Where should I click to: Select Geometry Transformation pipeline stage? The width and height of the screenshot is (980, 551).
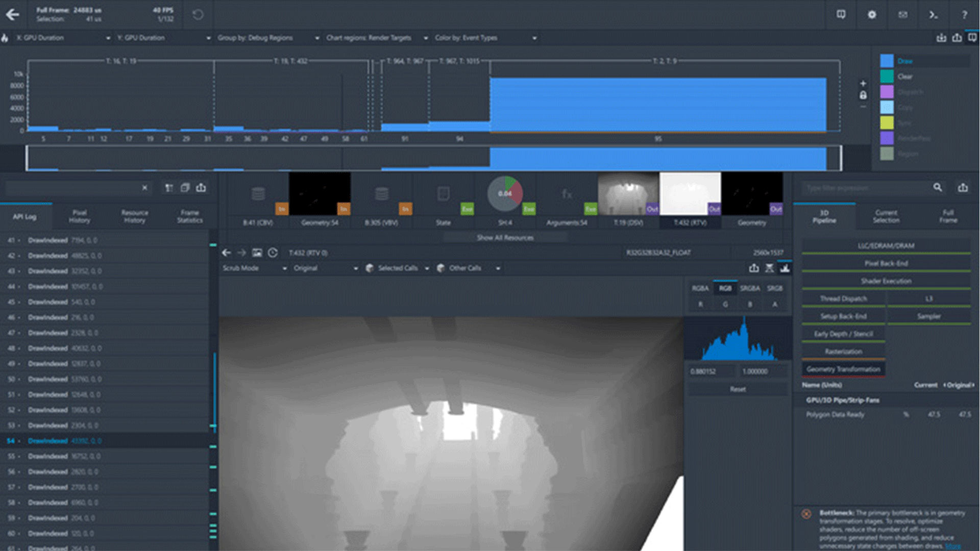843,369
